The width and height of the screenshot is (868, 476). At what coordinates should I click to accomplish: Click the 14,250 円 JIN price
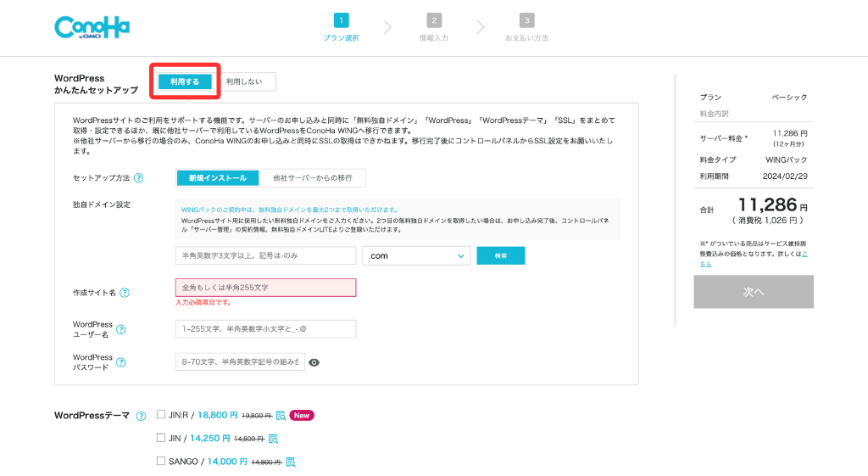(210, 439)
